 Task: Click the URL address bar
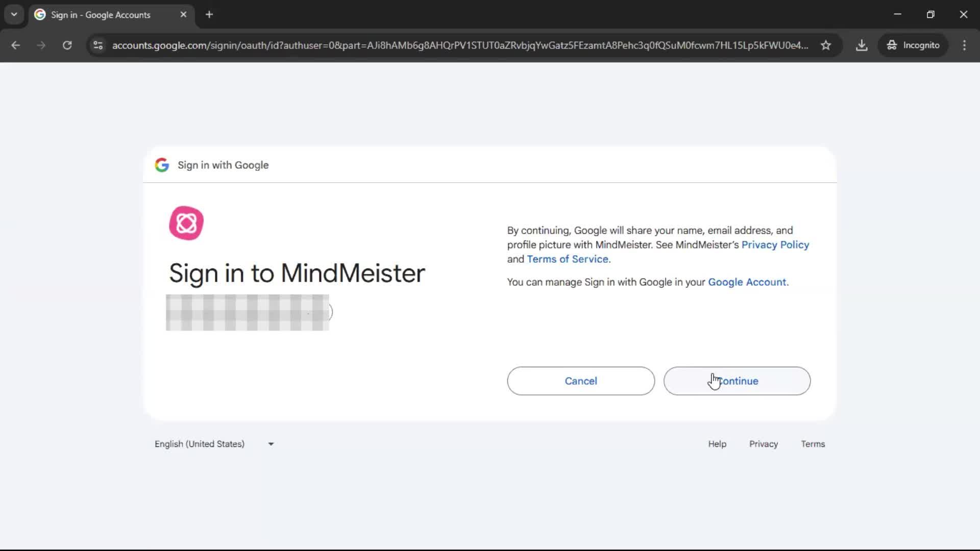click(x=460, y=45)
